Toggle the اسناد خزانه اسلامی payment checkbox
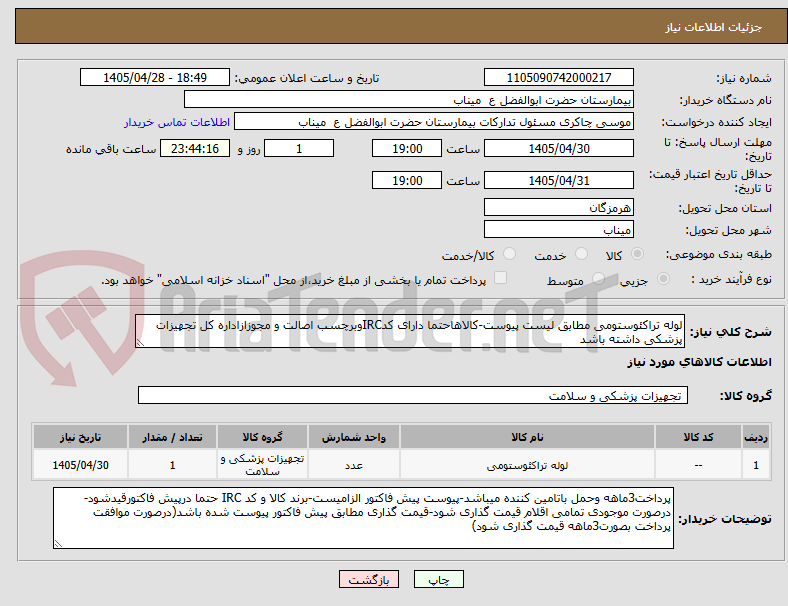 click(x=501, y=278)
